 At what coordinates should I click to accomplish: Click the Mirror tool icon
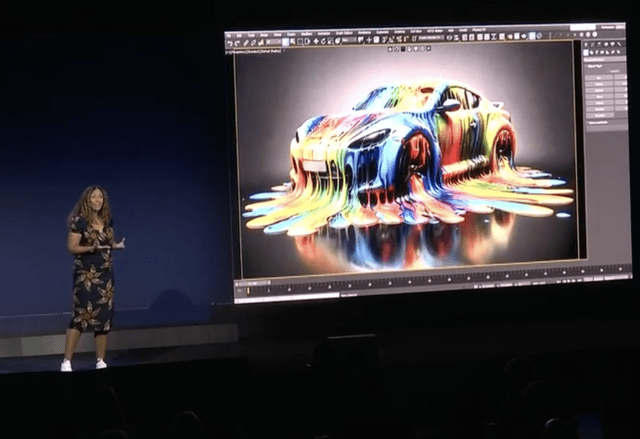449,38
